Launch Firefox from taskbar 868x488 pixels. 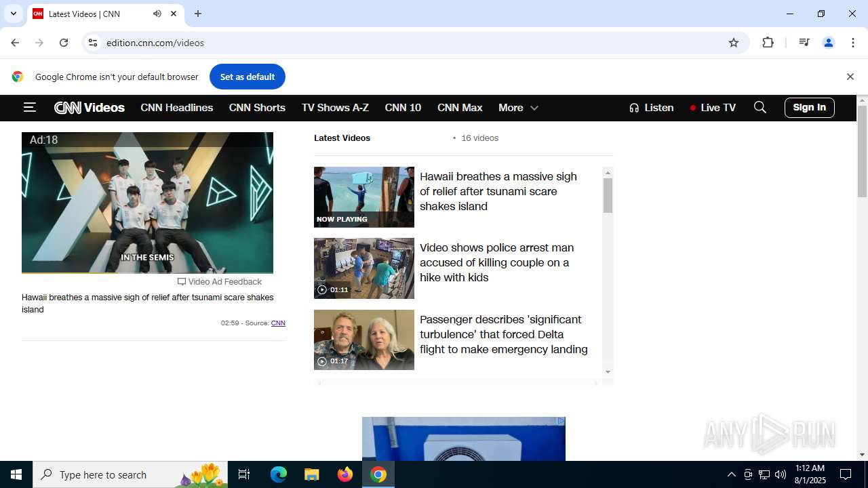coord(345,474)
